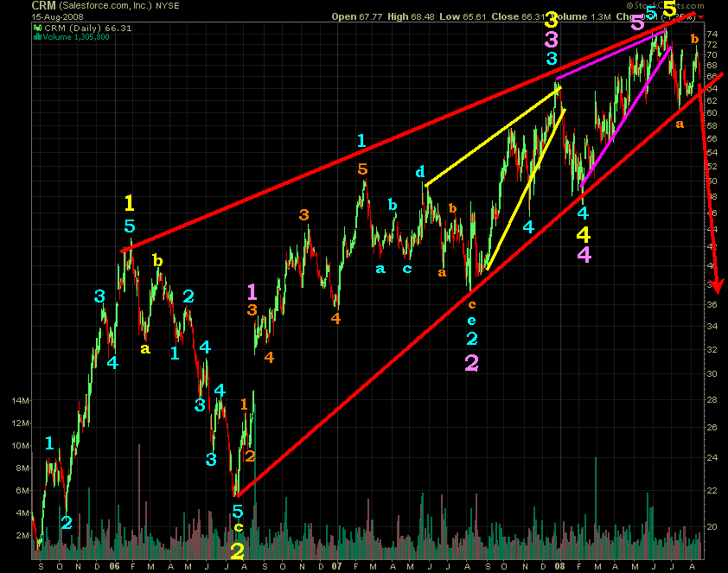The height and width of the screenshot is (573, 728).
Task: Click the 24 price axis label
Action: (x=712, y=457)
